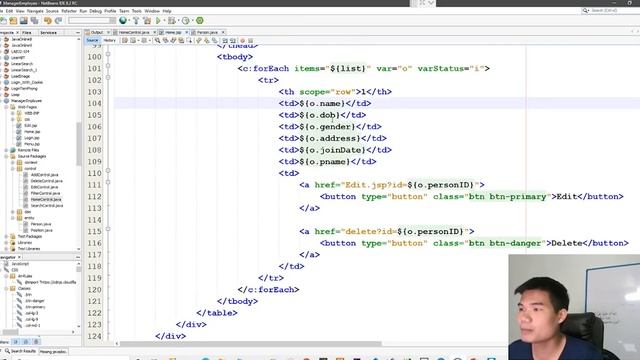Select AddControl.java in the project tree
Image resolution: width=640 pixels, height=360 pixels.
point(44,175)
